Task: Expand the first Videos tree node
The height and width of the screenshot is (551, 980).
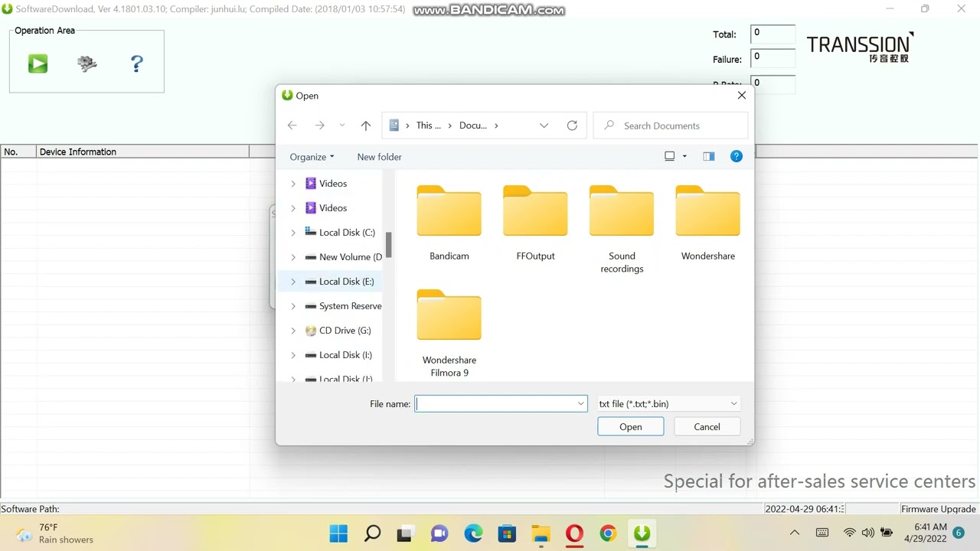Action: click(x=293, y=184)
